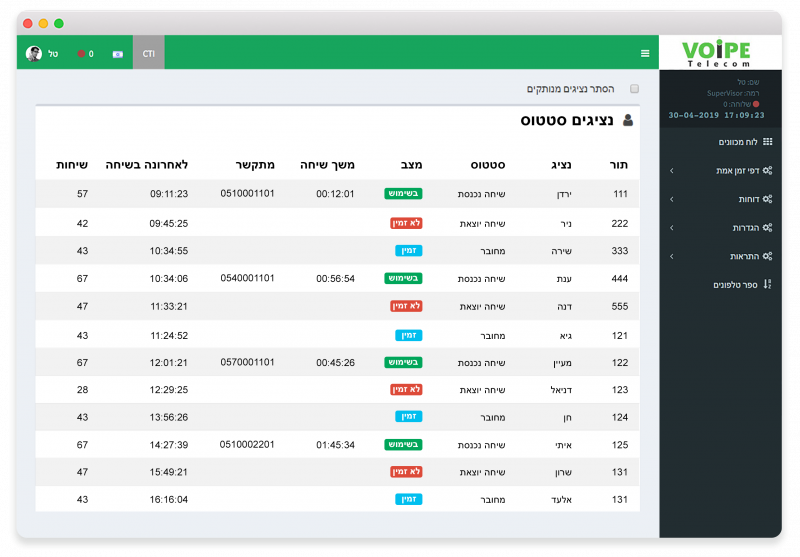Image resolution: width=800 pixels, height=557 pixels.
Task: Expand the התראות sidebar section arrow
Action: (x=671, y=256)
